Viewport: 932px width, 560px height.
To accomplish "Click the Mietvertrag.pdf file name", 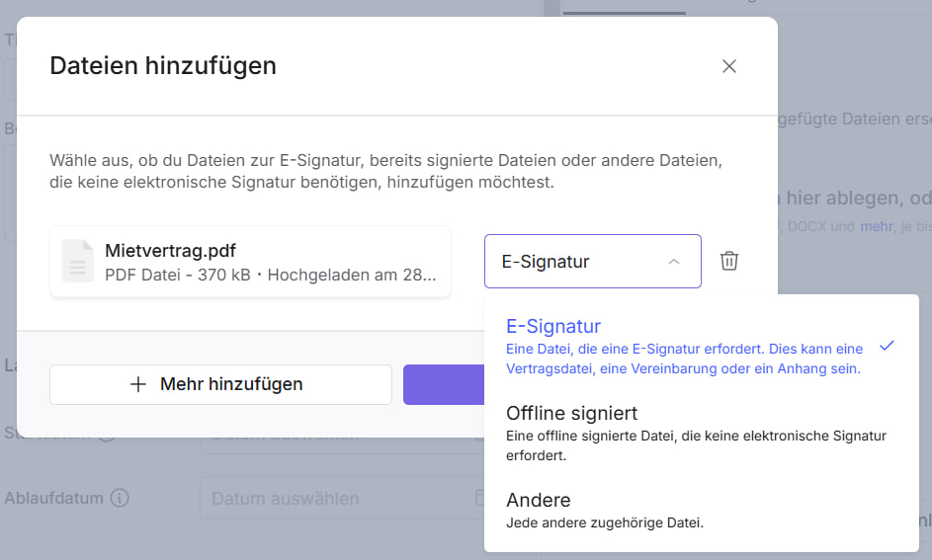I will 170,250.
